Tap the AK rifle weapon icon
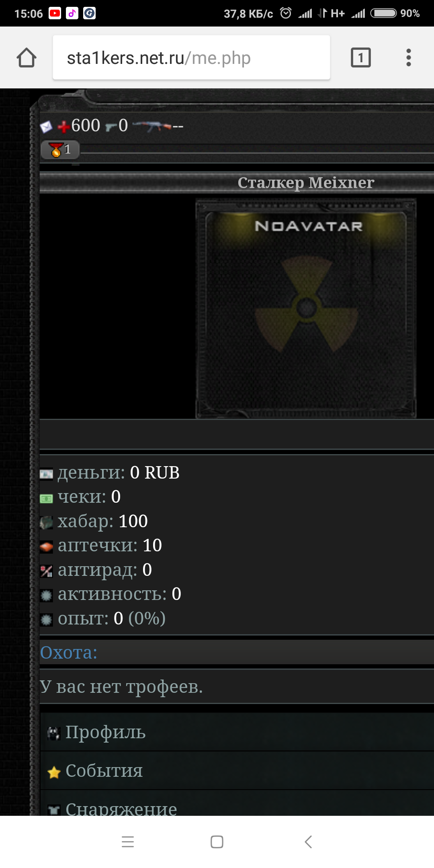The image size is (434, 868). coord(152,126)
